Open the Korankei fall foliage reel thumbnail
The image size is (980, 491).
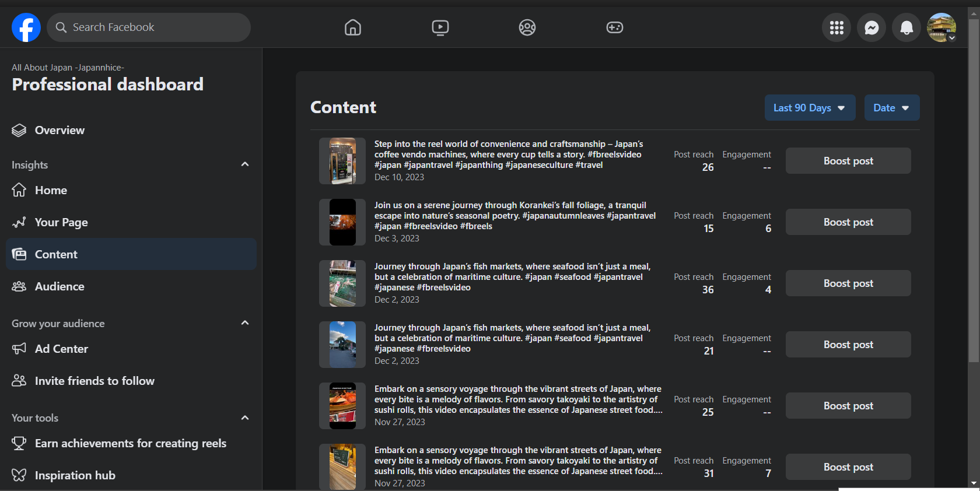point(342,222)
